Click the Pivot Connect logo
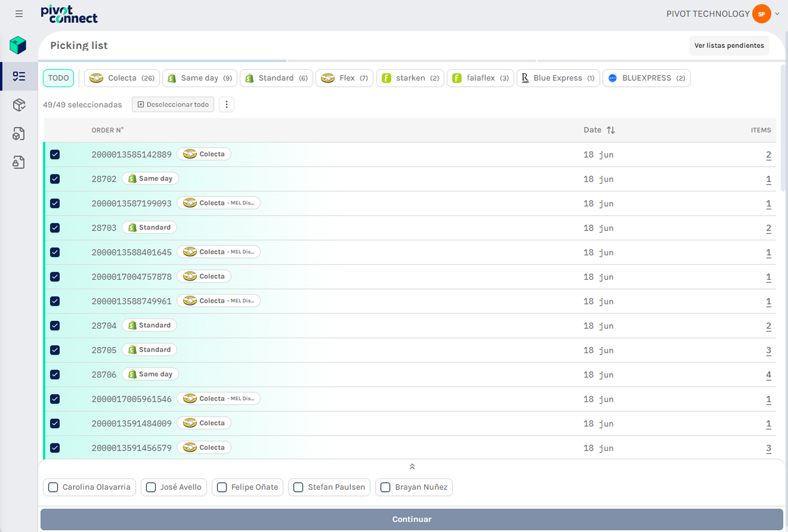The image size is (788, 532). click(x=69, y=14)
